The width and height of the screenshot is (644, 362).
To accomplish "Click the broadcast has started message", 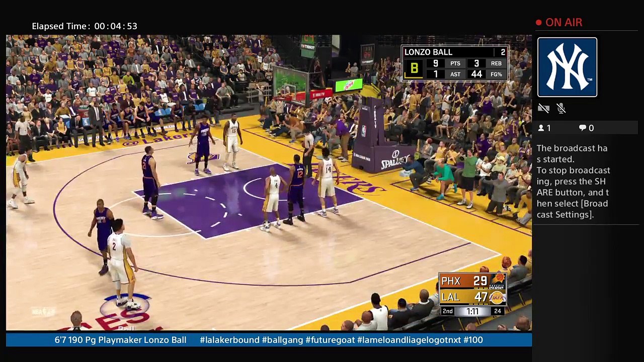I will click(x=572, y=153).
